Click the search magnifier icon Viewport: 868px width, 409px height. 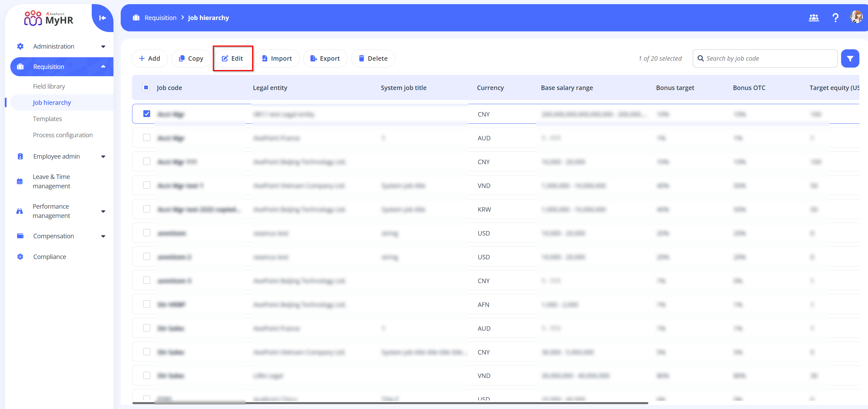click(701, 59)
